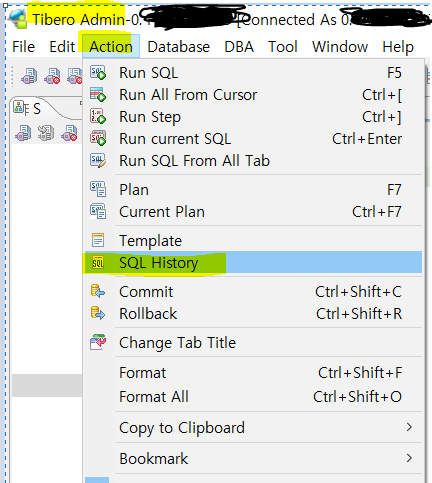The image size is (432, 483).
Task: Open the Help menu
Action: click(x=398, y=47)
